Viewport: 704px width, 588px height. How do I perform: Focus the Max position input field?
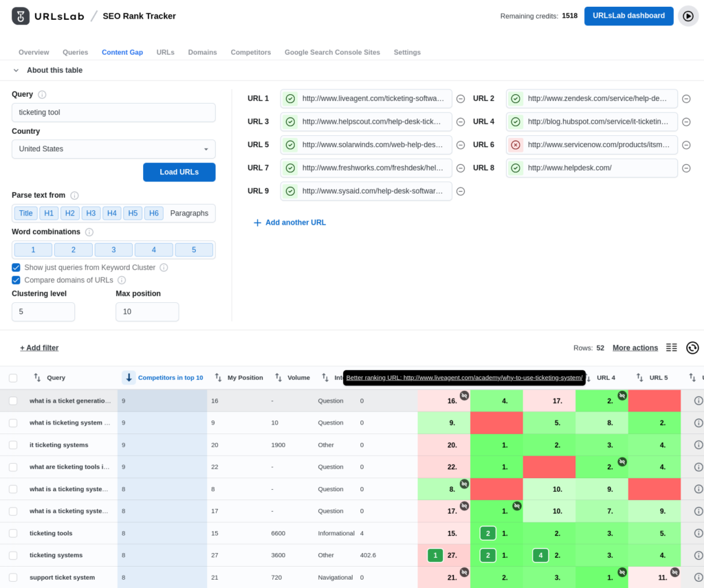147,312
